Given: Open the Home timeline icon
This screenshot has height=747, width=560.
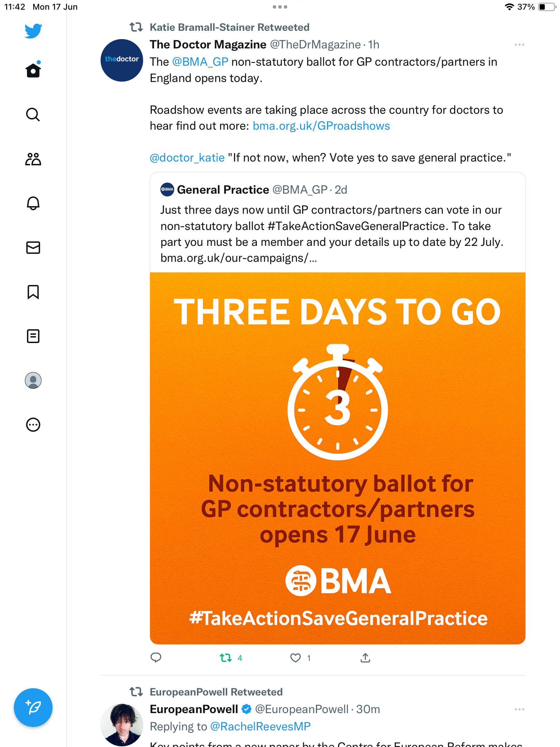Looking at the screenshot, I should pyautogui.click(x=33, y=70).
